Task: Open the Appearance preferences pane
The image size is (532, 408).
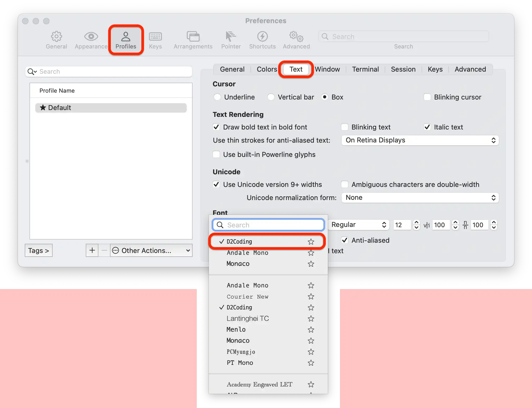Action: pos(91,40)
